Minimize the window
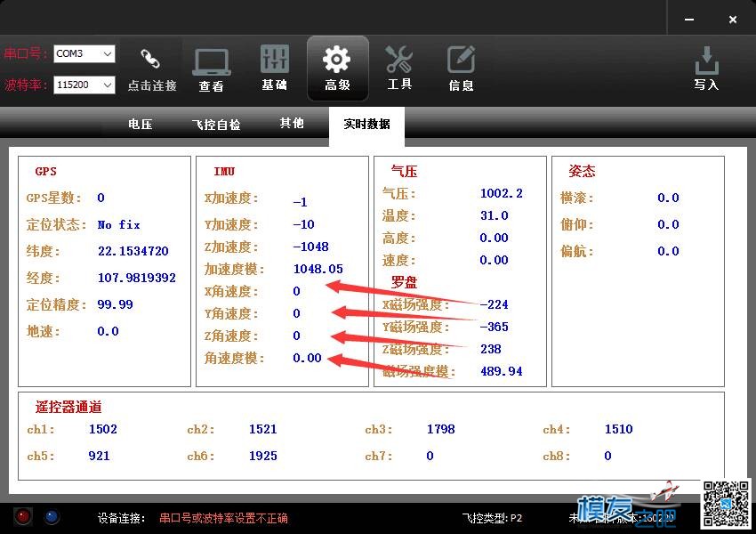 (689, 20)
